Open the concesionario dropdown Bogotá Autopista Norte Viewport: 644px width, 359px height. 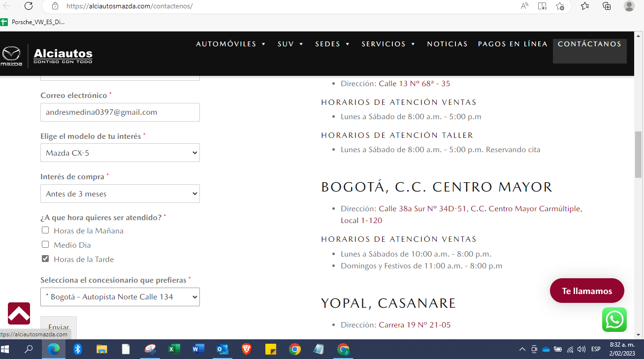[120, 297]
